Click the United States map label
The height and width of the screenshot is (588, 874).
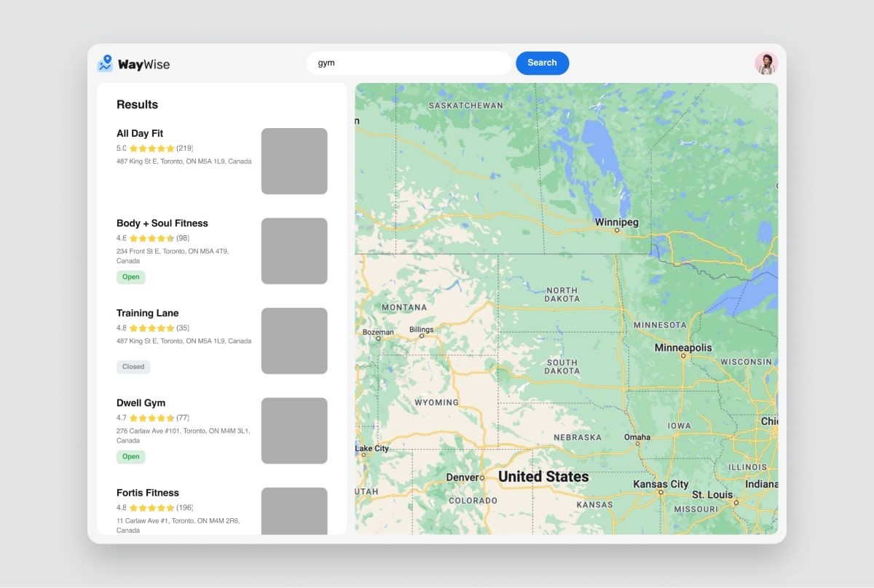543,477
